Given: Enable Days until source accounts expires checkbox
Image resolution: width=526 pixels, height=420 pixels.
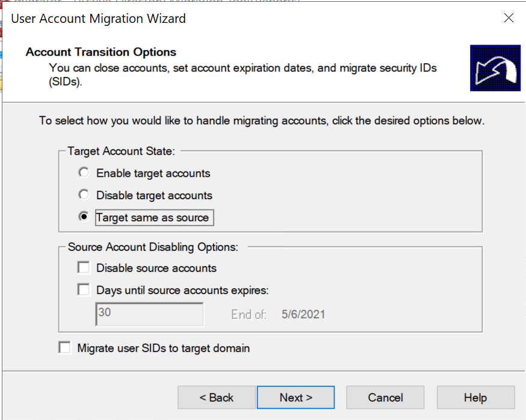Looking at the screenshot, I should [84, 290].
